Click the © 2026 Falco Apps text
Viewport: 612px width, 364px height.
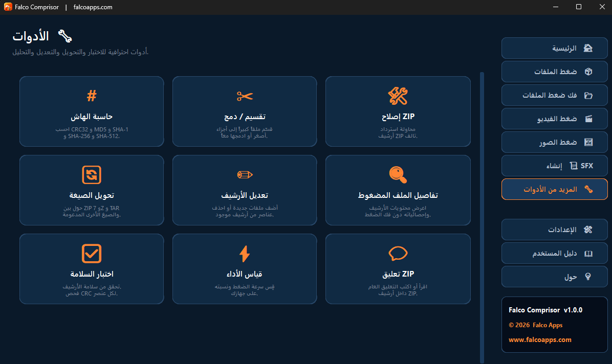(535, 325)
